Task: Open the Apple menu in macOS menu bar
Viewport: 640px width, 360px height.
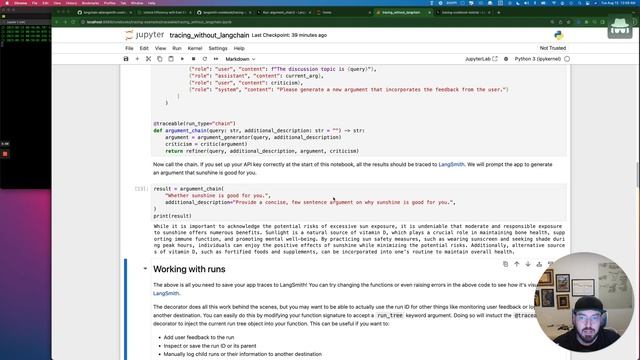Action: (7, 3)
